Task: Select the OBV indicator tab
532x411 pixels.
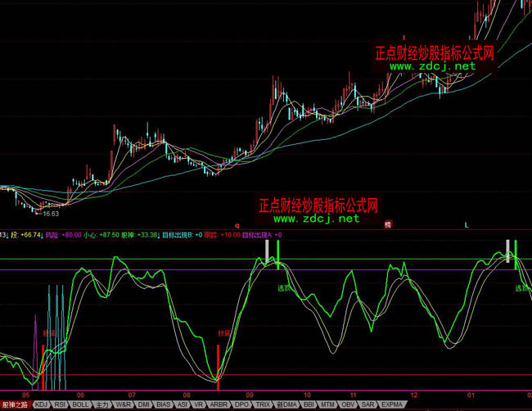Action: pyautogui.click(x=349, y=404)
